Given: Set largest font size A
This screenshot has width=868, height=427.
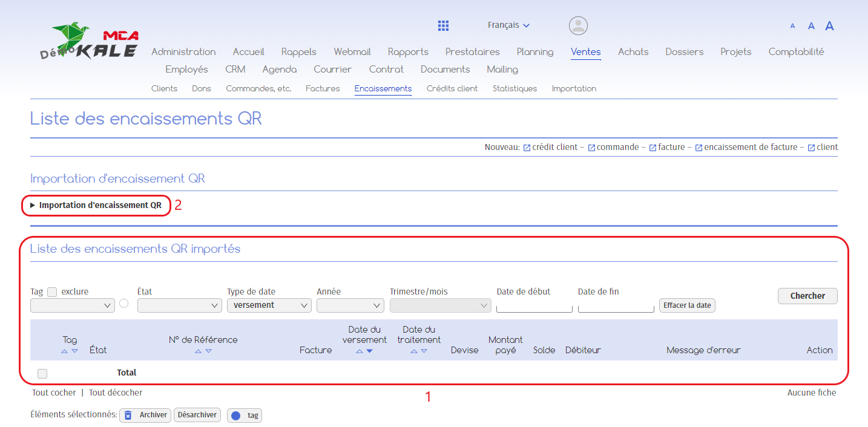Looking at the screenshot, I should (830, 25).
